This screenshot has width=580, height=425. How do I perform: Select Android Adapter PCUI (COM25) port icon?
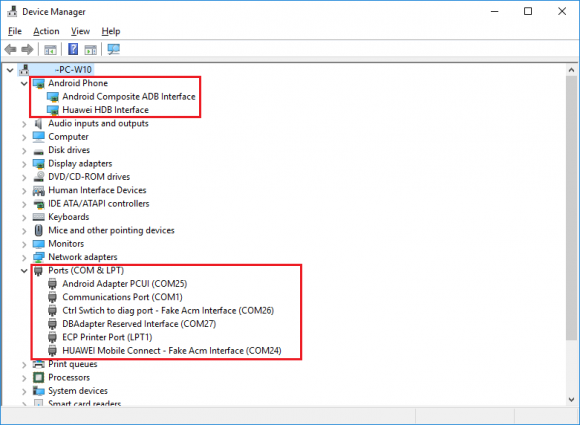(x=53, y=284)
